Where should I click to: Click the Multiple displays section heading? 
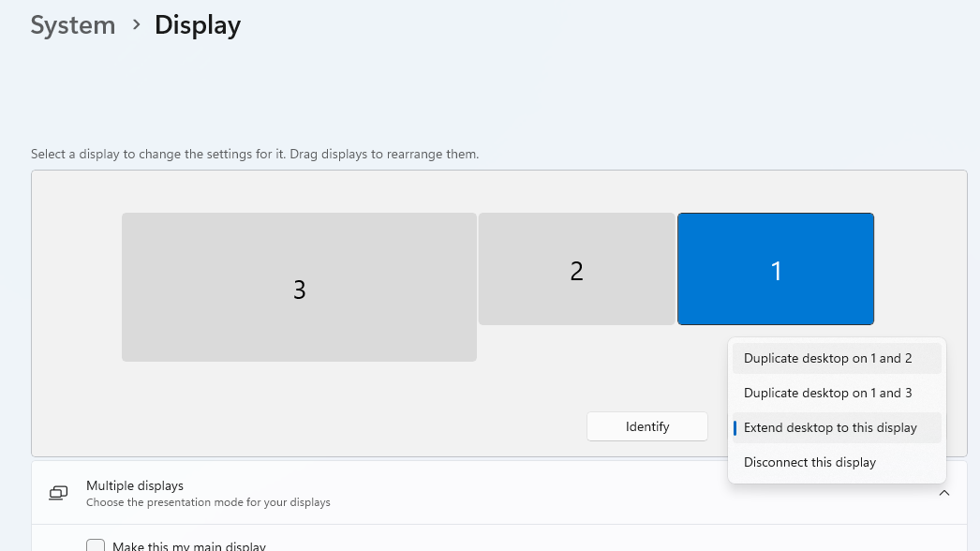[x=135, y=485]
